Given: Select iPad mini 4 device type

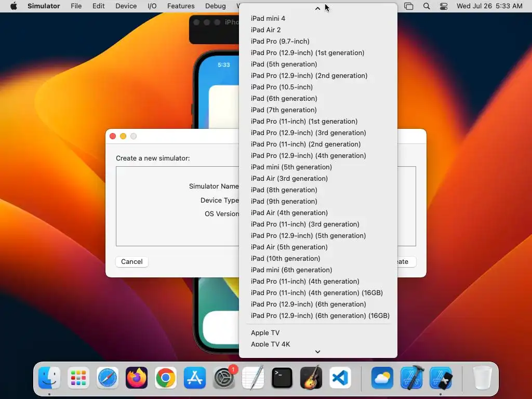Looking at the screenshot, I should [318, 18].
